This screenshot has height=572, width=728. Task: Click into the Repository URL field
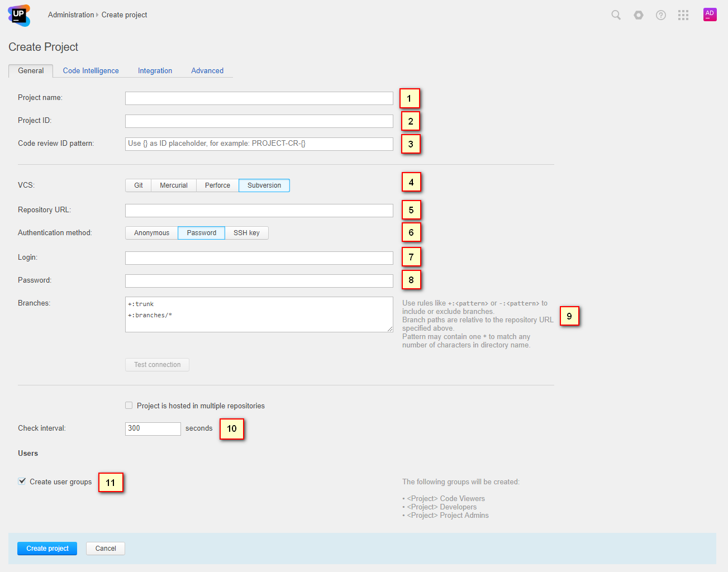pos(259,211)
